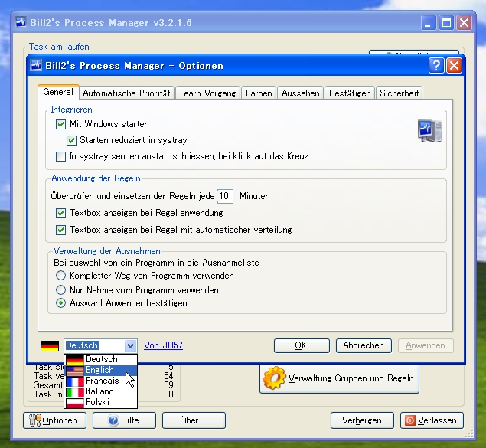486x448 pixels.
Task: Click the 'Über ...' button
Action: 194,420
